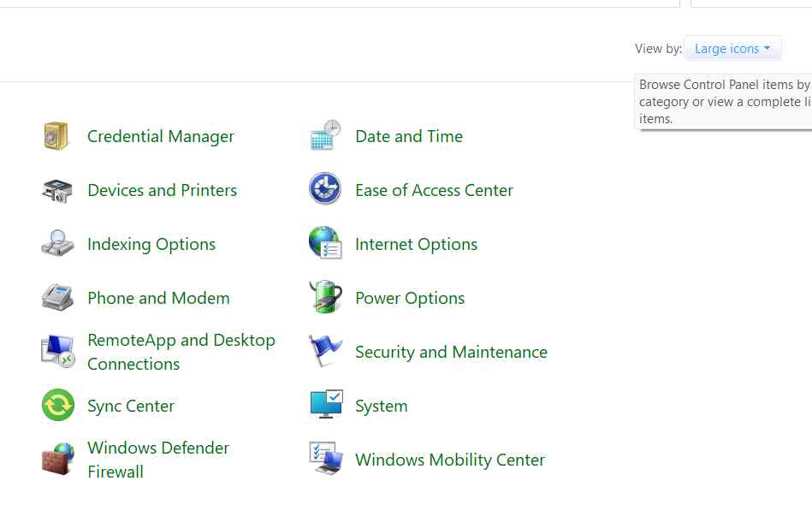The width and height of the screenshot is (812, 505).
Task: Expand the View by Large icons dropdown
Action: click(732, 48)
